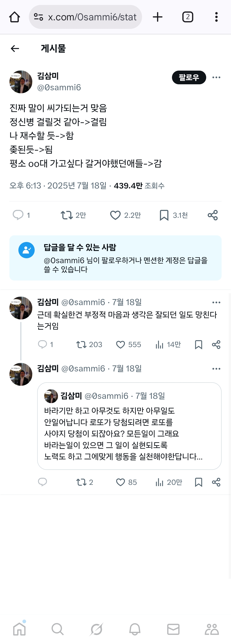Viewport: 231px width, 644px height.
Task: Retweet the main post with 2만 reposts
Action: pyautogui.click(x=67, y=215)
